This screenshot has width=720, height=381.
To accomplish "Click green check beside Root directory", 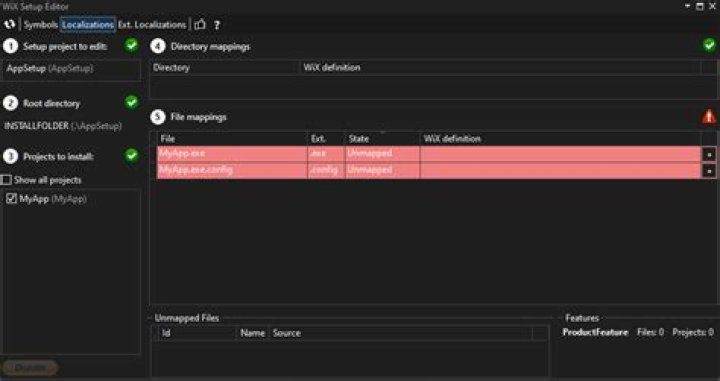I will click(132, 102).
